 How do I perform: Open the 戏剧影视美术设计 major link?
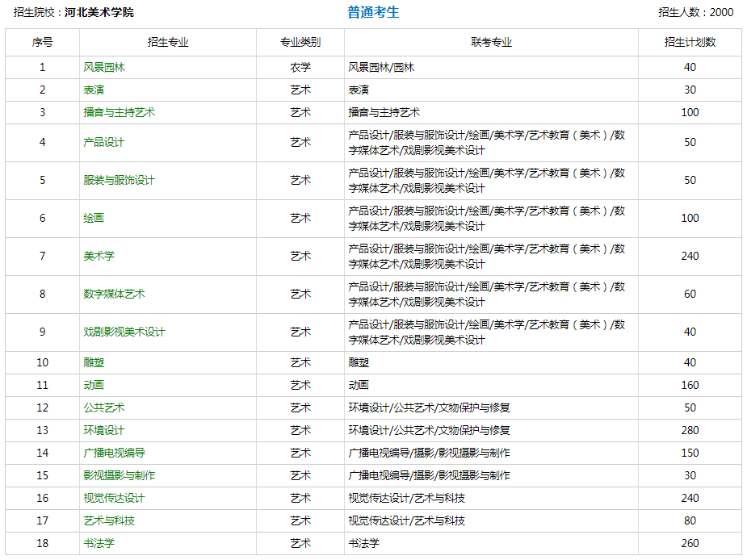pos(126,332)
